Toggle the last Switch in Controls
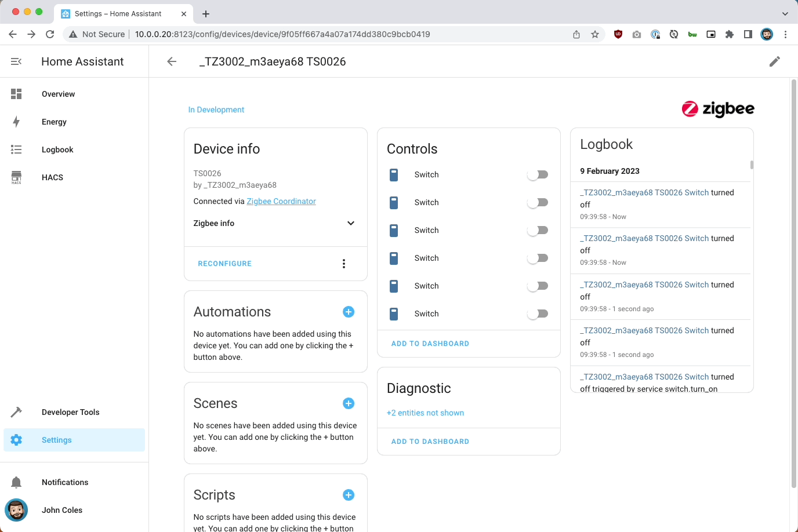 click(538, 314)
